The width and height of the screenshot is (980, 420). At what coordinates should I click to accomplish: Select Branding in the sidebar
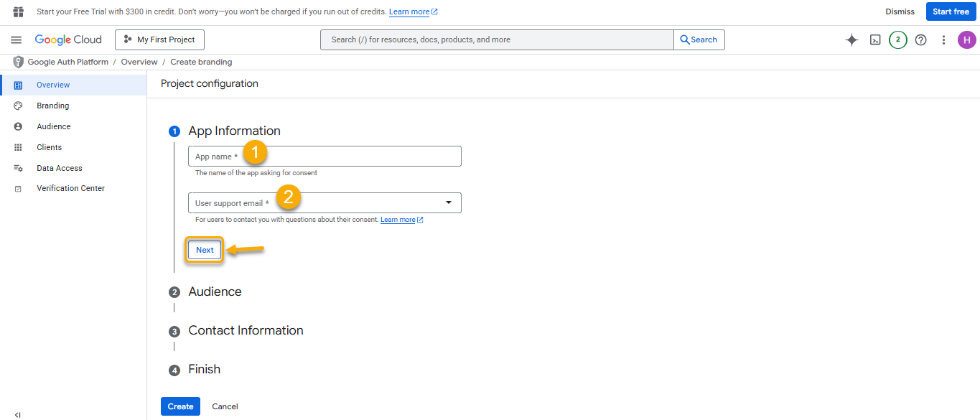click(x=53, y=106)
